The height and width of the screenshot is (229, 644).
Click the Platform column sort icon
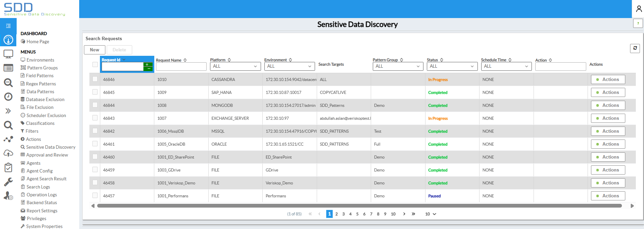point(229,60)
